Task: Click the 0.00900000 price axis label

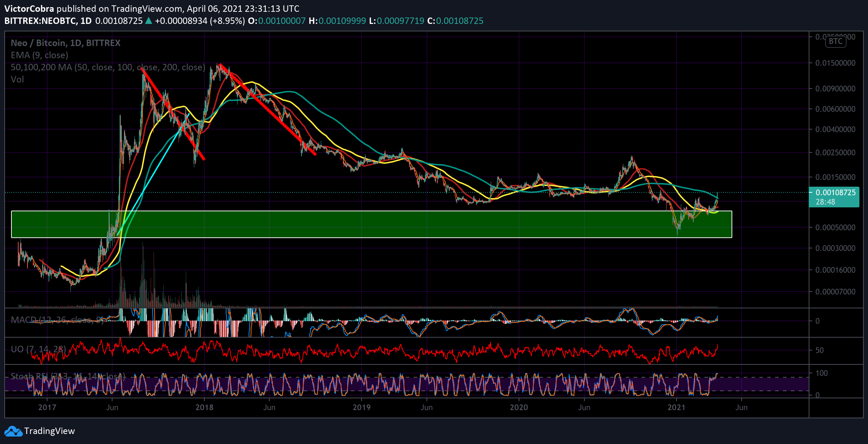Action: click(x=835, y=89)
